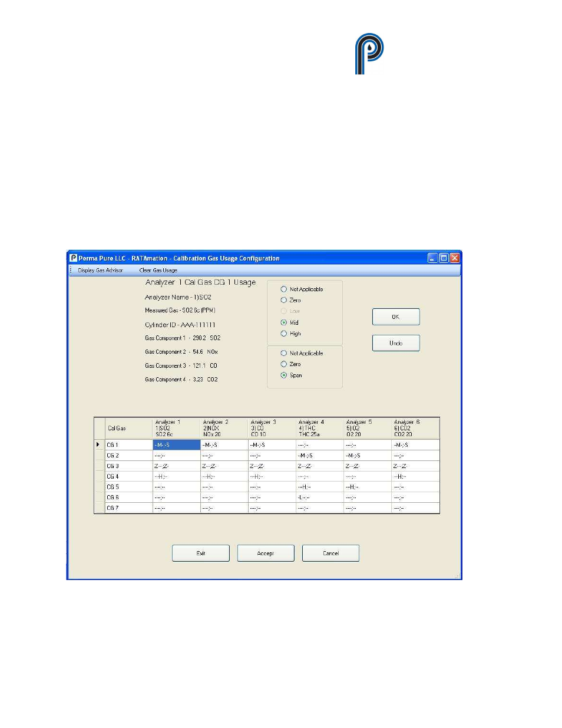The image size is (562, 728).
Task: Click the Analyzer 5 O2 column header
Action: (368, 429)
